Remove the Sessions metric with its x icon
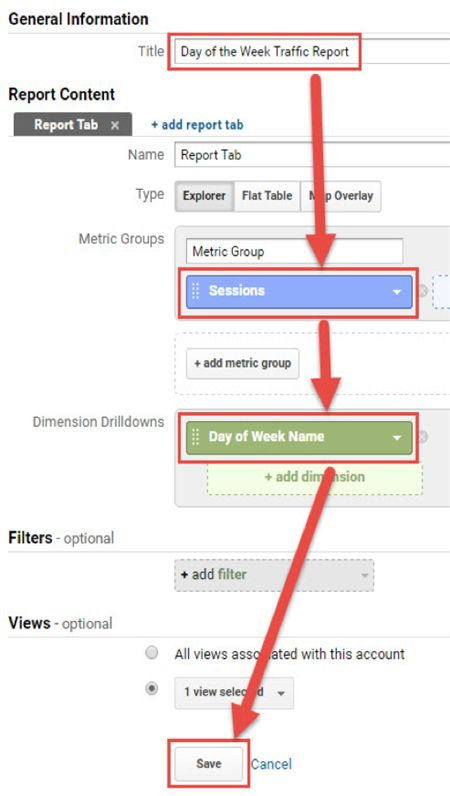Screen dimensions: 450x796 tap(423, 291)
